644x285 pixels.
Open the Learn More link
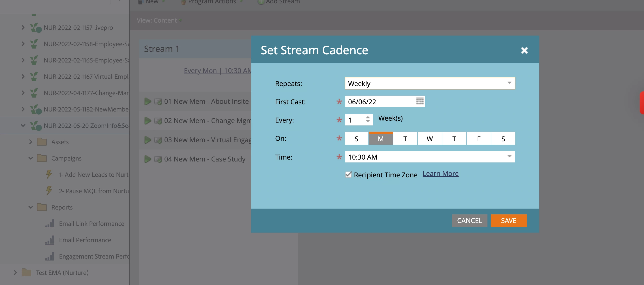point(440,173)
